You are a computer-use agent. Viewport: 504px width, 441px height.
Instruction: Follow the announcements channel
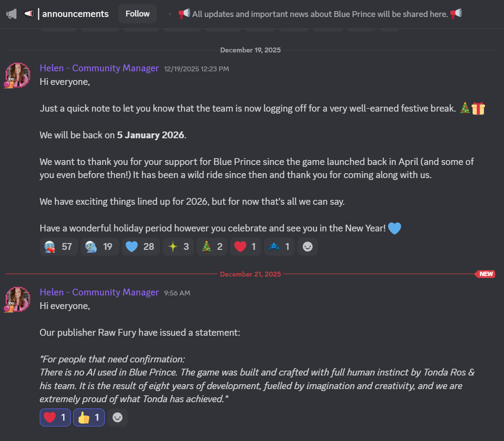pos(137,14)
